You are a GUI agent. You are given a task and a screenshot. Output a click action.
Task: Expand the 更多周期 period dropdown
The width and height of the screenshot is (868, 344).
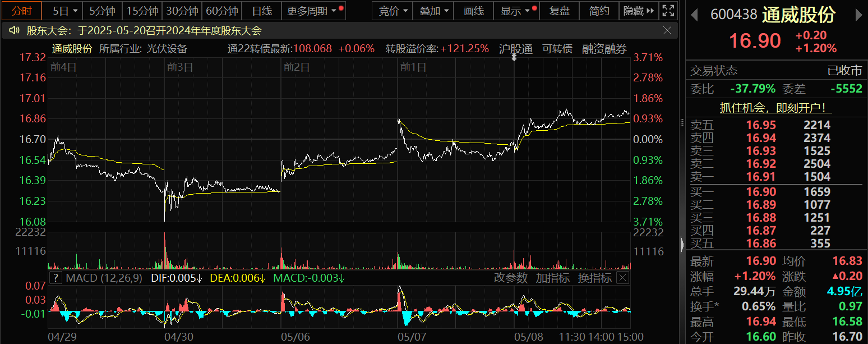coord(314,11)
